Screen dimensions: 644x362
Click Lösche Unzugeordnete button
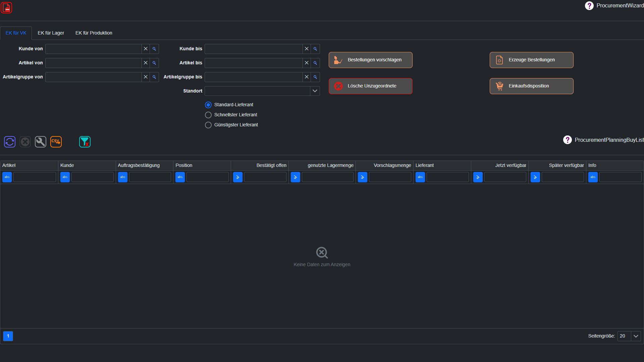(371, 86)
